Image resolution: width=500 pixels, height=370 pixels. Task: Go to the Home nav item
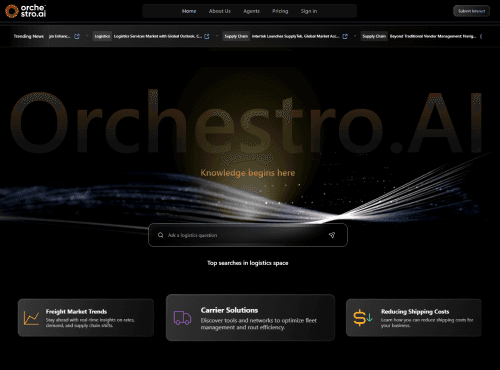pos(189,11)
